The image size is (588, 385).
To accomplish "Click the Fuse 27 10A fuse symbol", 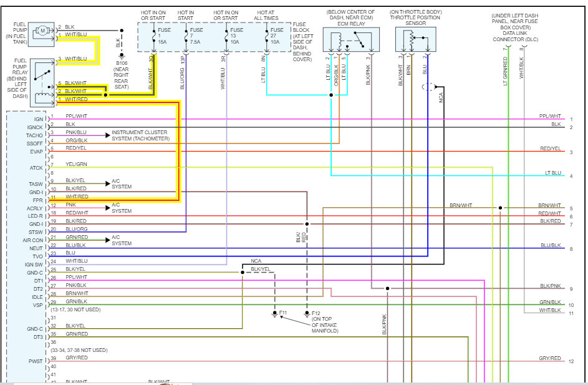I will [267, 36].
